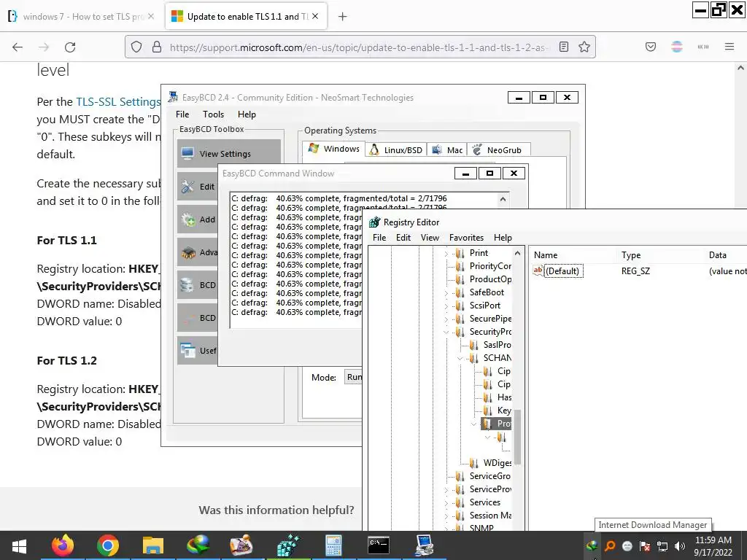This screenshot has height=560, width=747.
Task: Open the Edit menu in Registry Editor
Action: [403, 238]
